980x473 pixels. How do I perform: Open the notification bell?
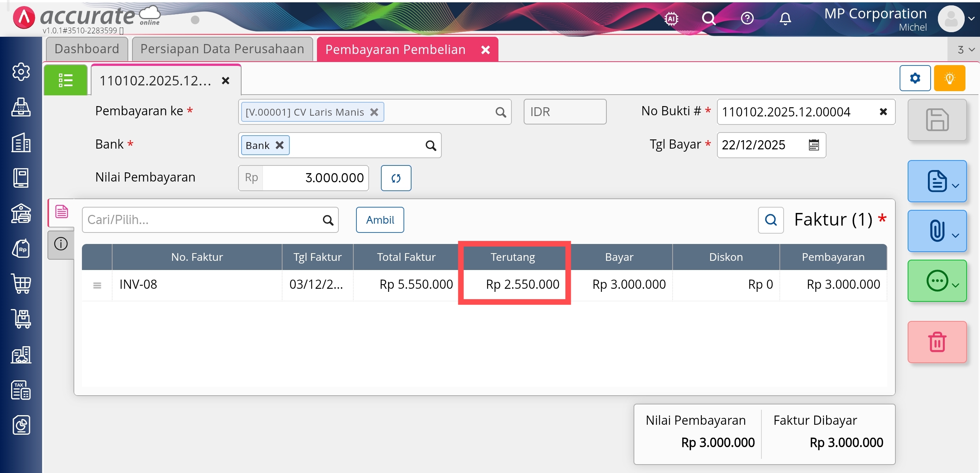tap(785, 18)
